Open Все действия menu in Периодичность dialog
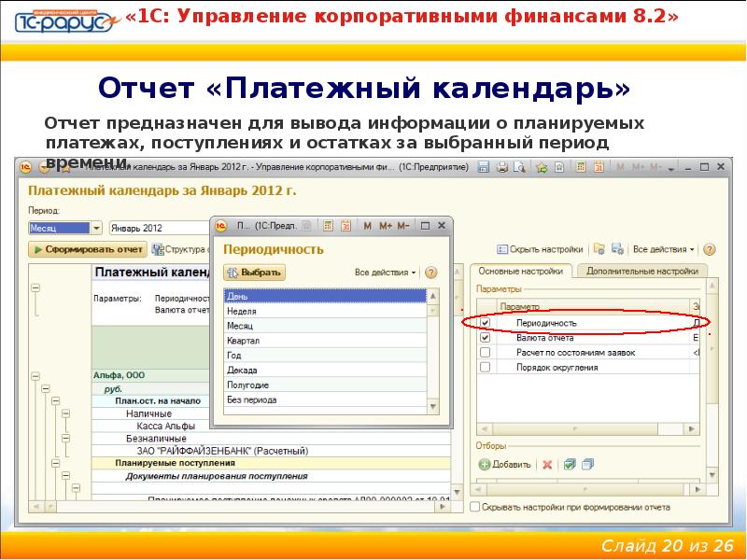This screenshot has height=560, width=747. [x=386, y=273]
